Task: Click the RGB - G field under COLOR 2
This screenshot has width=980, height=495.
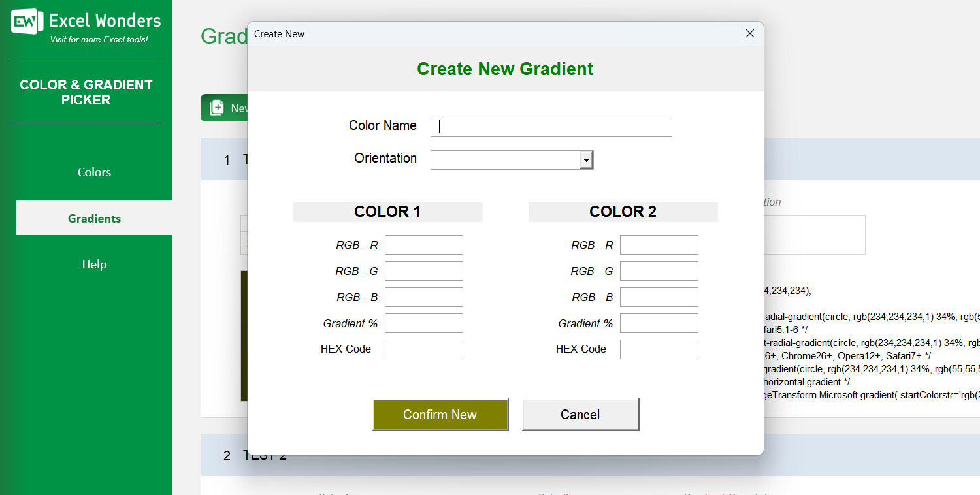Action: pos(659,270)
